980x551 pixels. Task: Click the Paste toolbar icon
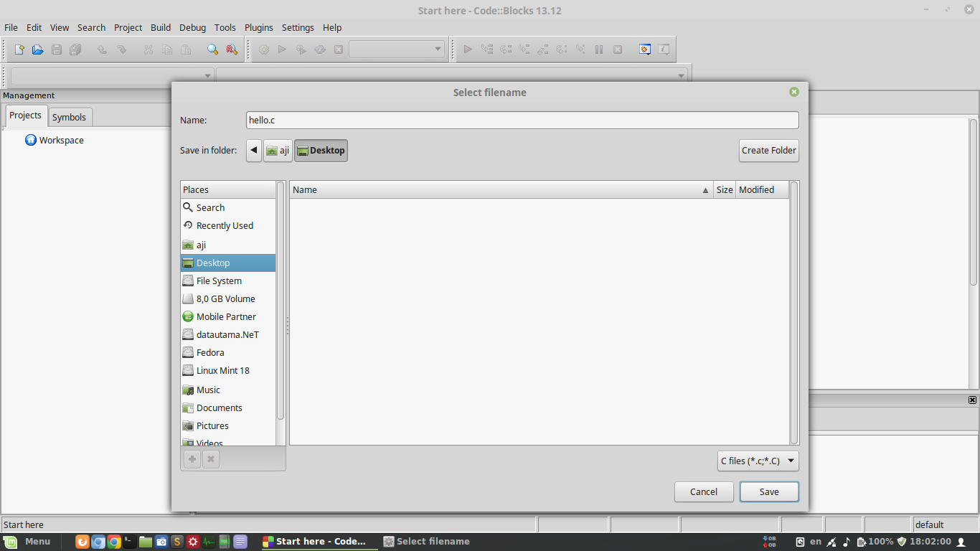(186, 50)
